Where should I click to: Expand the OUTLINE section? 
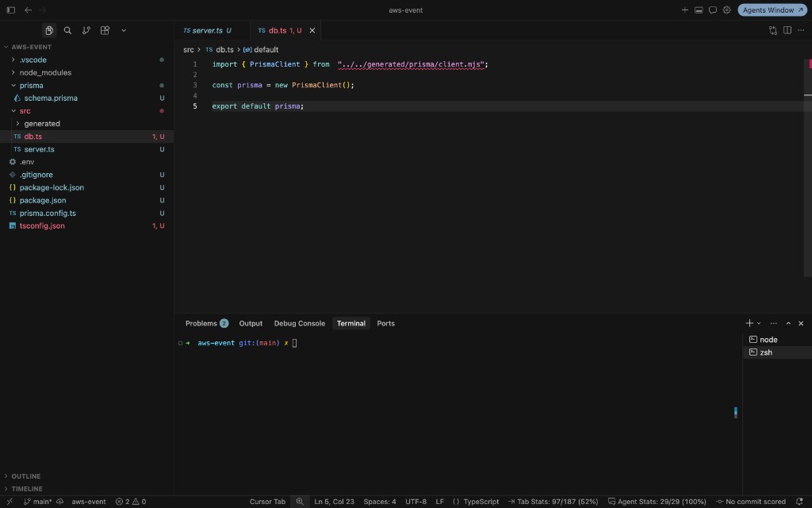coord(26,476)
